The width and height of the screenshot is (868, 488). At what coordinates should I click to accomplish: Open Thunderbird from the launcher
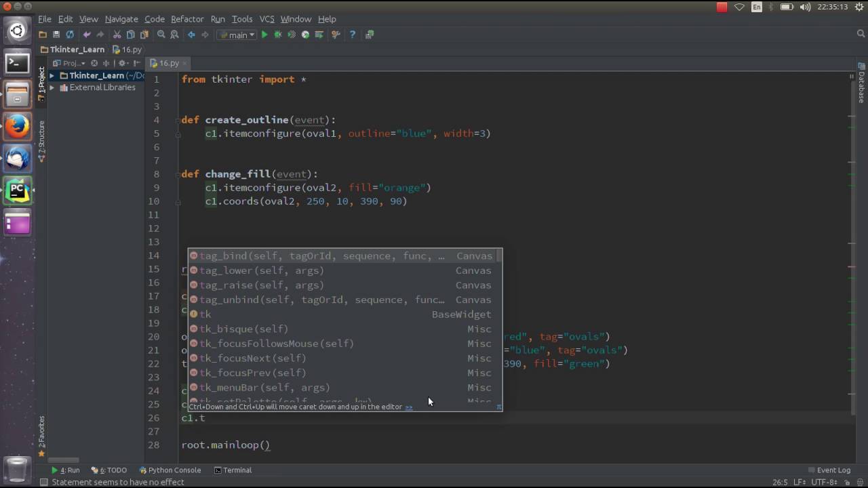[x=18, y=159]
